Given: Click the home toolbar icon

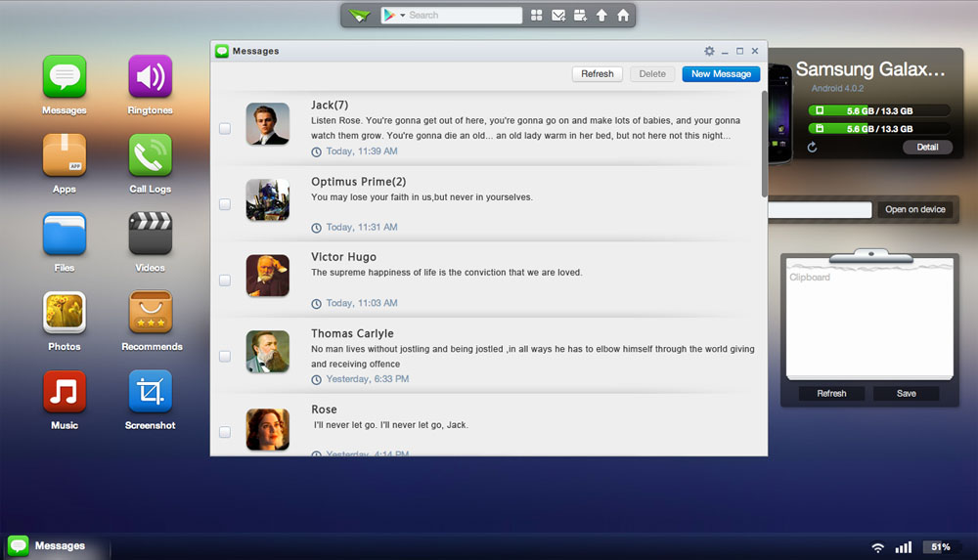Looking at the screenshot, I should (x=623, y=15).
